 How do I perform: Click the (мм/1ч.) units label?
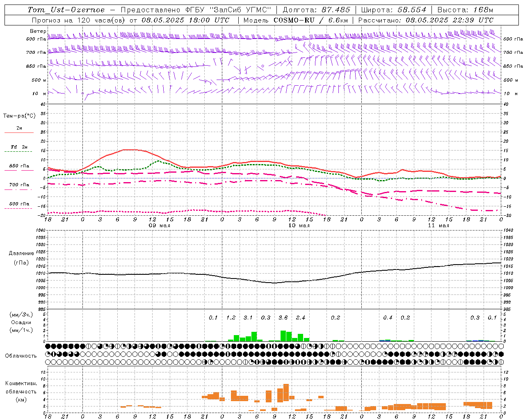(x=21, y=330)
